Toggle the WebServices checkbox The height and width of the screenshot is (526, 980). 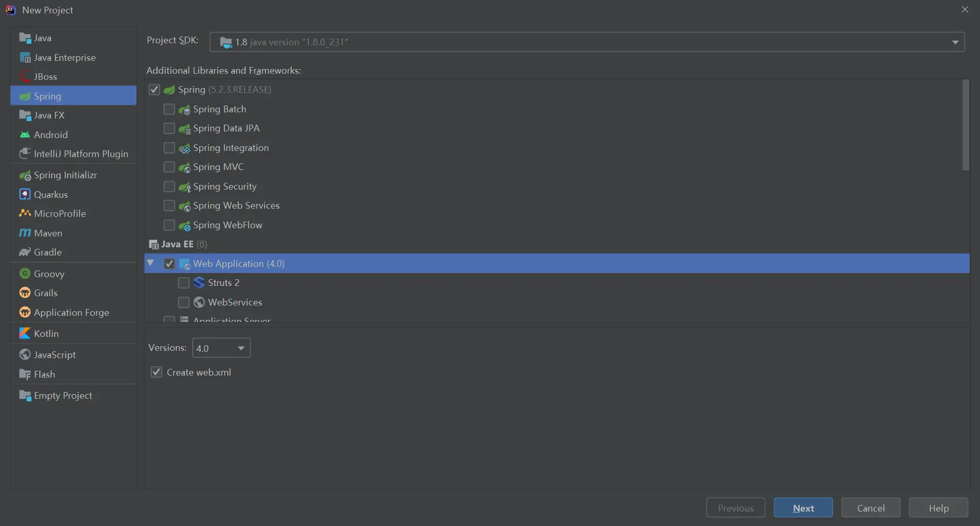point(183,302)
